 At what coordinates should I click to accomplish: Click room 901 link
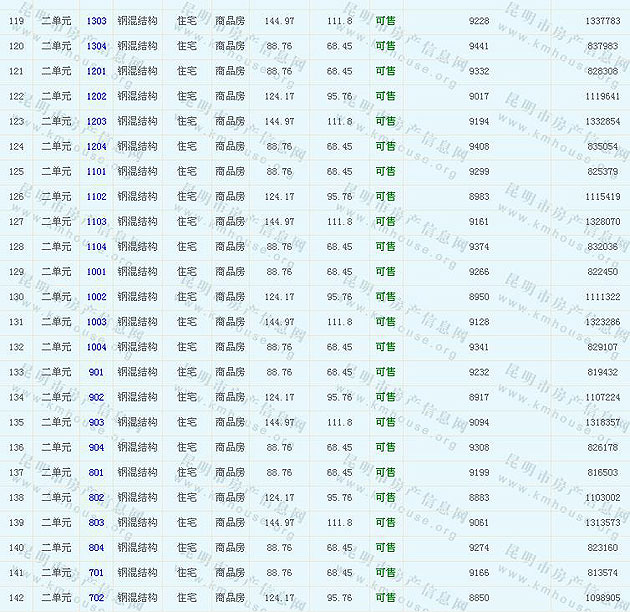(x=96, y=372)
